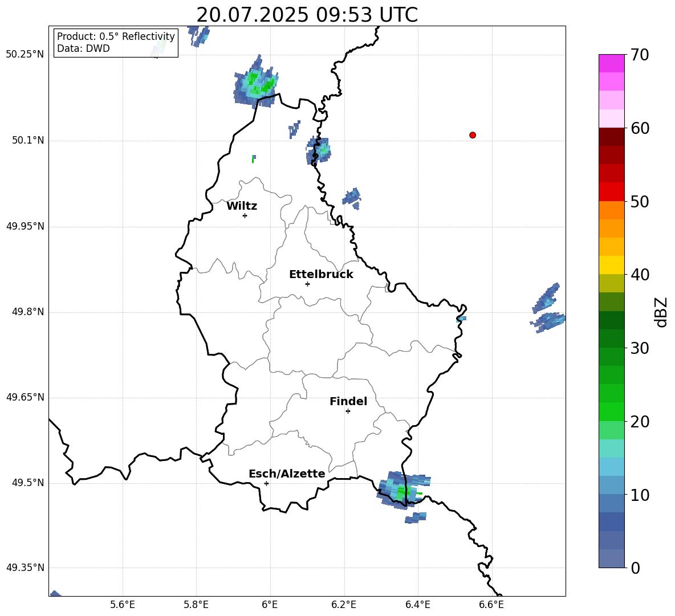675x616 pixels.
Task: Click the 70 label on the colorbar
Action: coord(639,55)
